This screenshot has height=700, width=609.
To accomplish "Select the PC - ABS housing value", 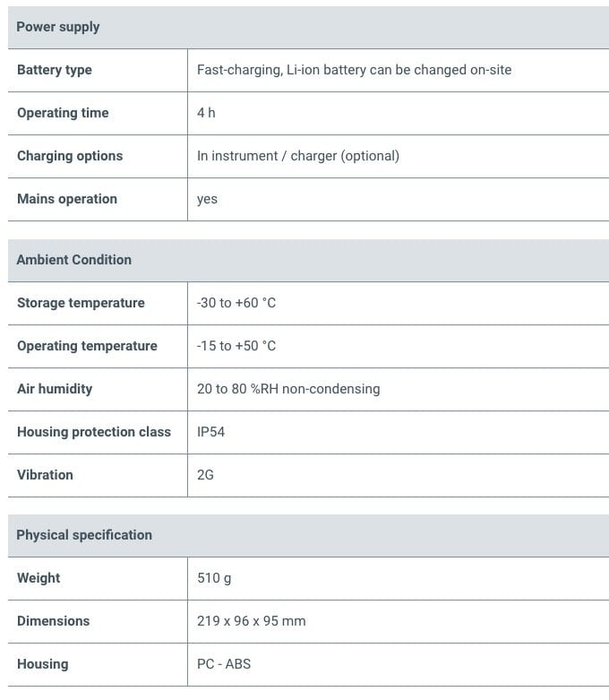I will point(224,664).
